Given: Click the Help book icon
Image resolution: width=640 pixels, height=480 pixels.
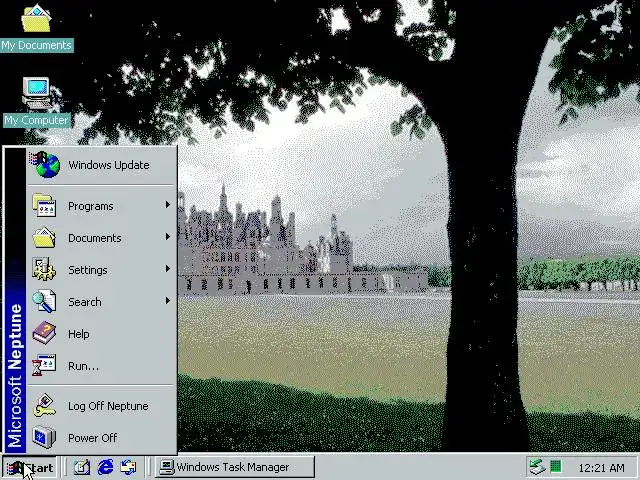Looking at the screenshot, I should click(x=44, y=333).
